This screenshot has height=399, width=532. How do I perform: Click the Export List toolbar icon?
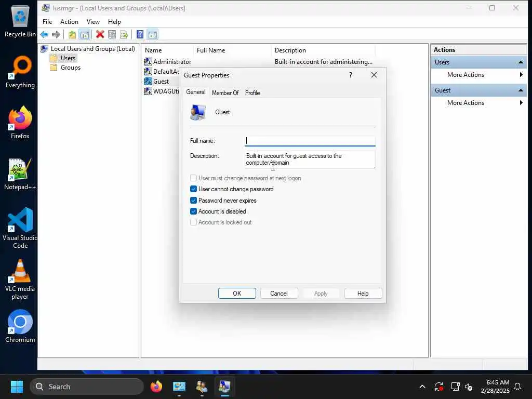click(x=124, y=34)
